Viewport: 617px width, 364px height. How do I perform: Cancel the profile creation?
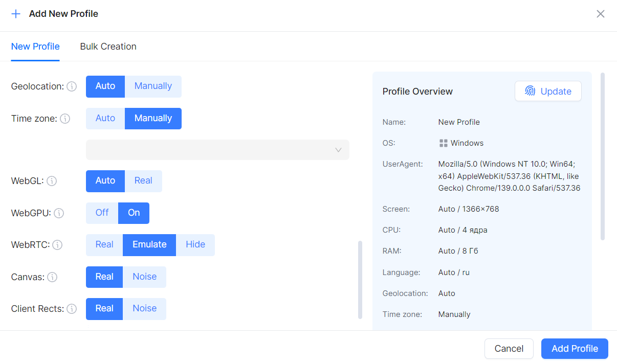pos(509,349)
